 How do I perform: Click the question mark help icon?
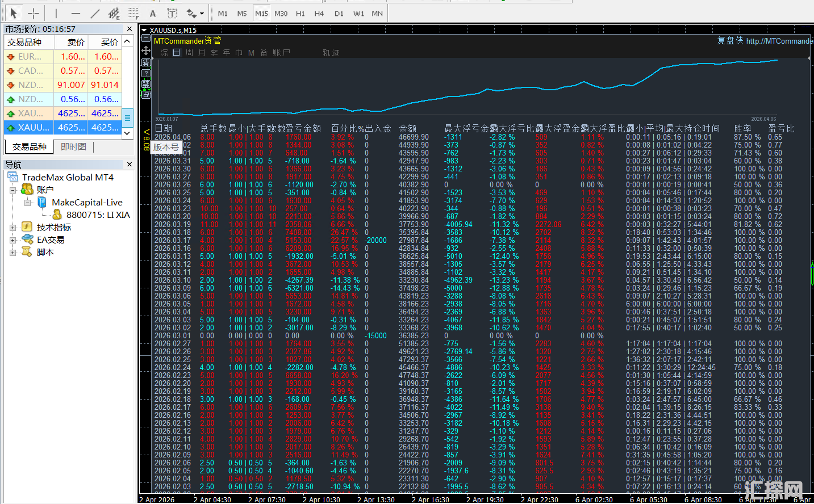146,73
